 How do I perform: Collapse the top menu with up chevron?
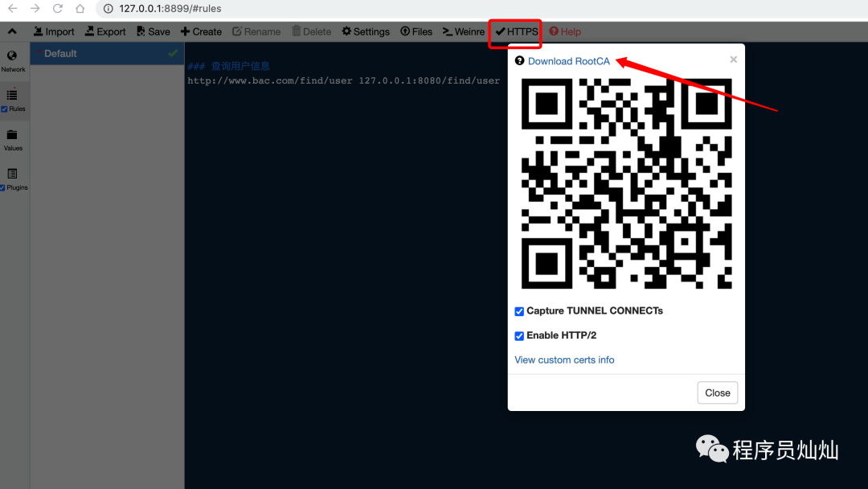[12, 31]
